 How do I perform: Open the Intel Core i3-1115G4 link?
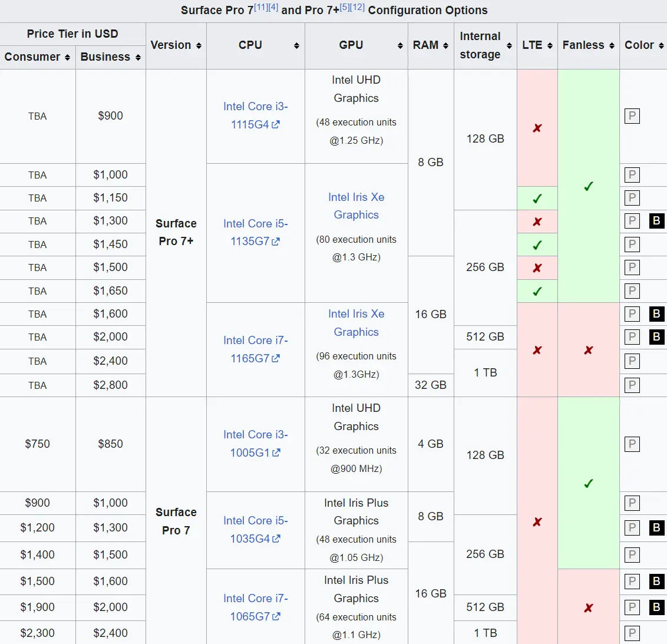[255, 115]
